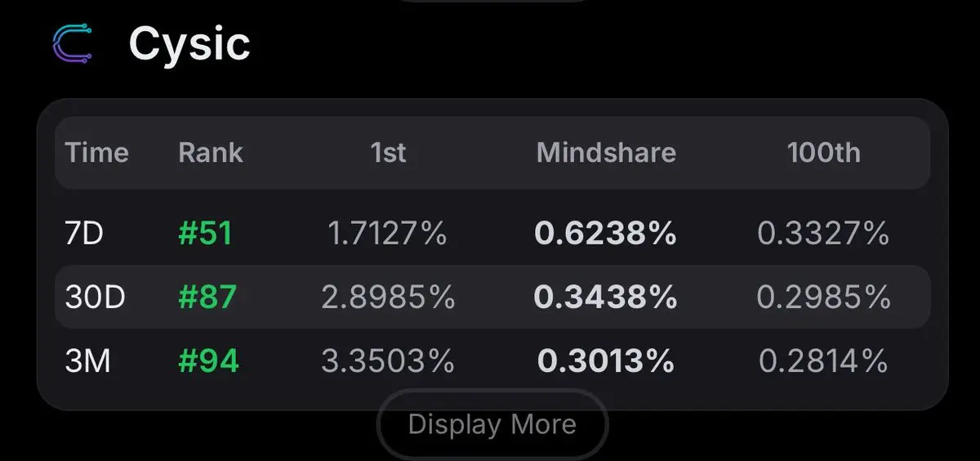
Task: Click the 0.3013% mindshare value
Action: 606,360
